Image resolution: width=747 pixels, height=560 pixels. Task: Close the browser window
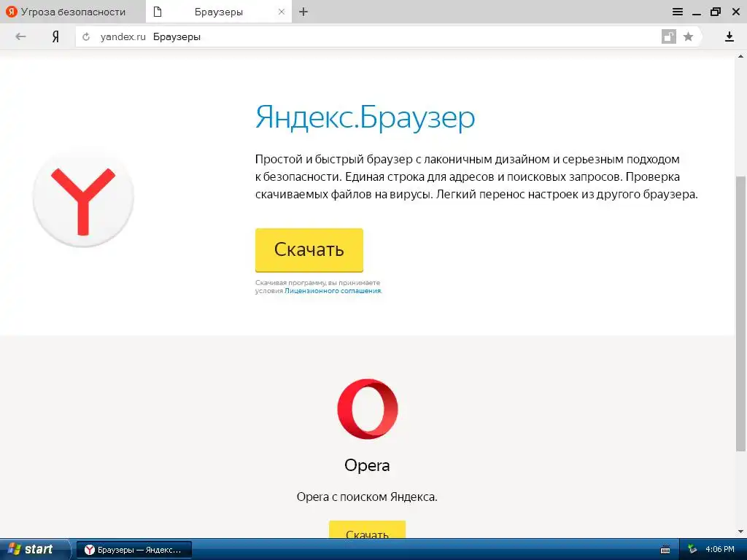point(735,12)
